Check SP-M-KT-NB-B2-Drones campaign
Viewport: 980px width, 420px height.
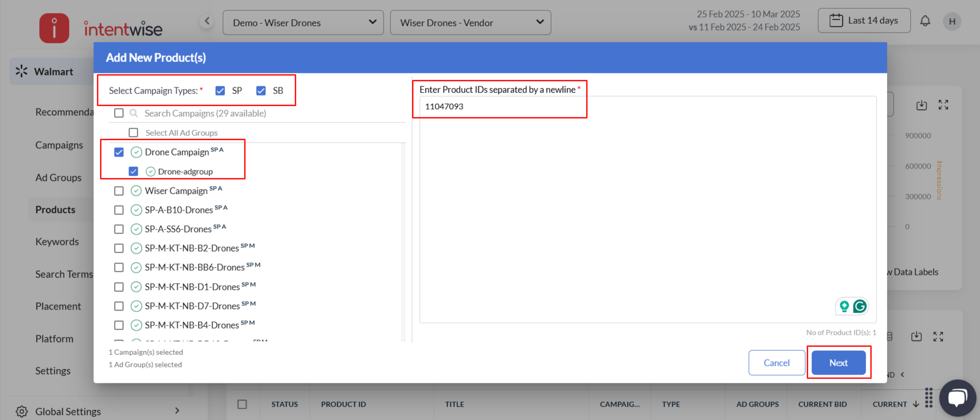pyautogui.click(x=119, y=248)
